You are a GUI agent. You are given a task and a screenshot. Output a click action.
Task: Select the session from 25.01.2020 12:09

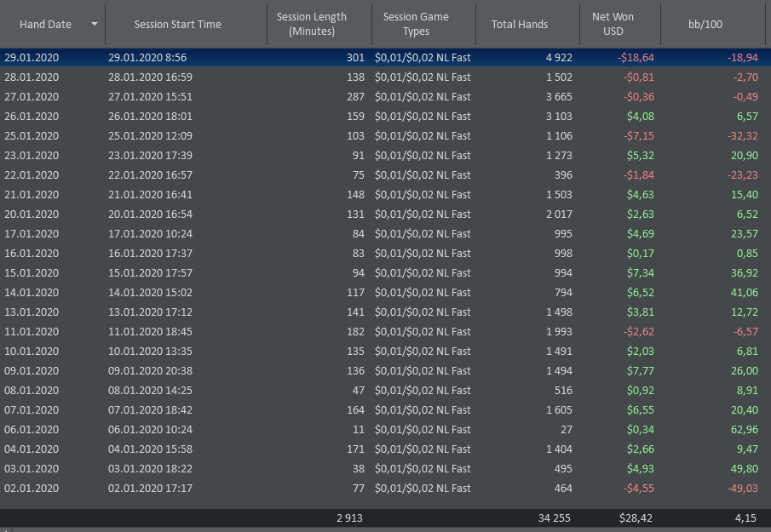[x=385, y=135]
